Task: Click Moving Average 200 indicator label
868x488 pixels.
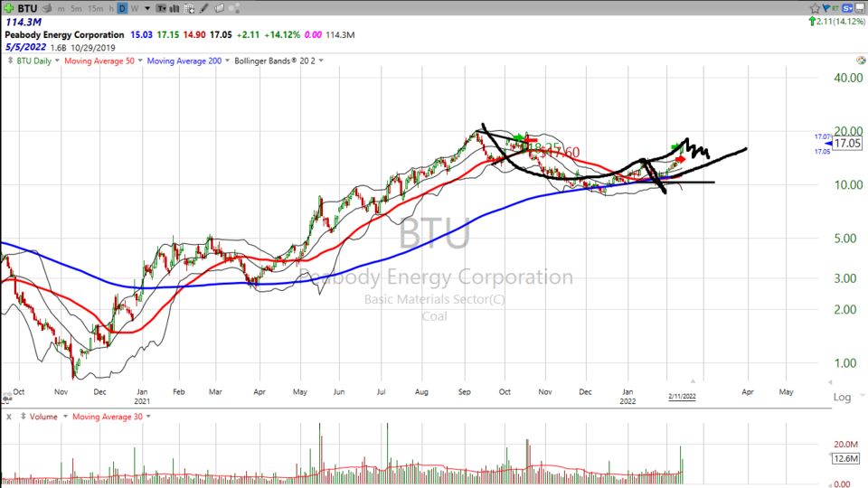Action: click(x=184, y=61)
